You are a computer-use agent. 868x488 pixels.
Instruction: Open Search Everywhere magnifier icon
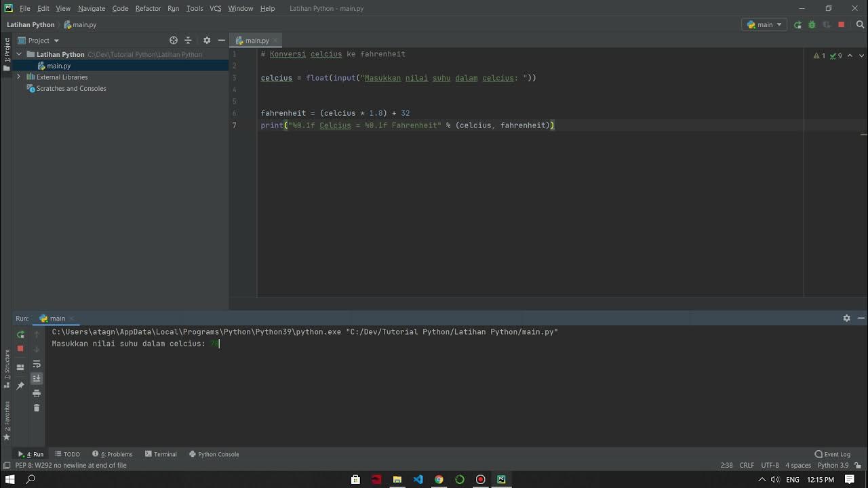861,24
